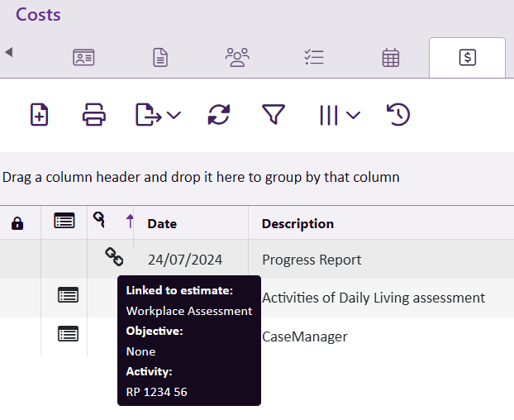514x420 pixels.
Task: Click the filter funnel icon
Action: (x=274, y=114)
